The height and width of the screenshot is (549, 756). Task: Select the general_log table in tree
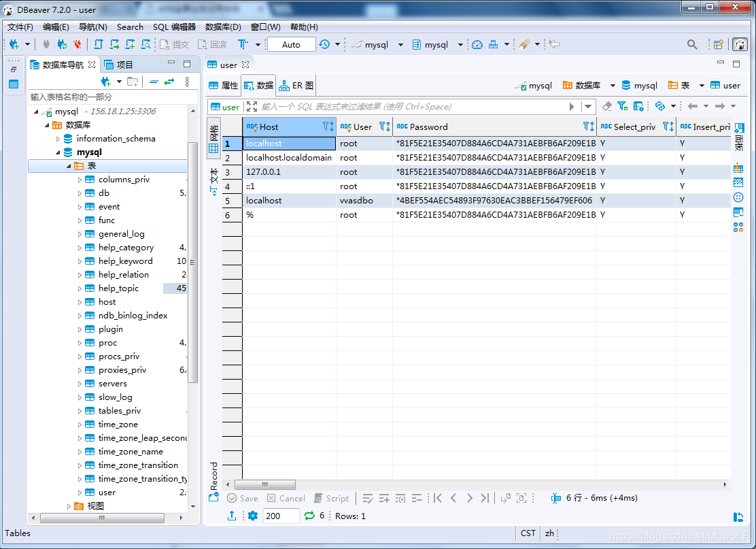122,234
